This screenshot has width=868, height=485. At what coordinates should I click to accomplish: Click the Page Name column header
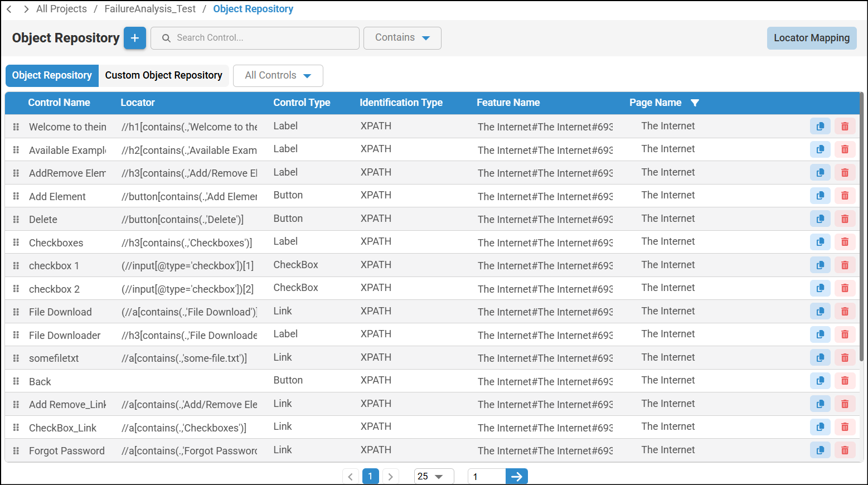[655, 103]
